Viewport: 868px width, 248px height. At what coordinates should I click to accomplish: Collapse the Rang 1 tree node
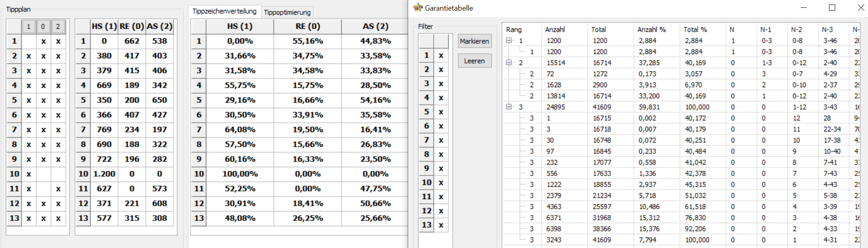pyautogui.click(x=509, y=41)
